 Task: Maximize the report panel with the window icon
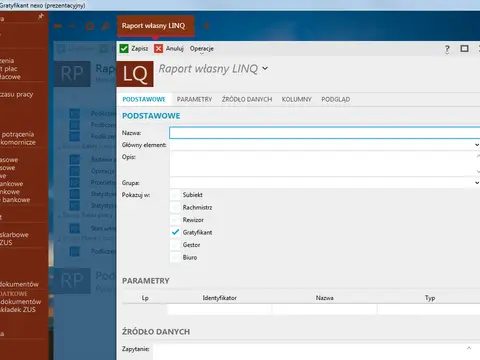[x=464, y=49]
